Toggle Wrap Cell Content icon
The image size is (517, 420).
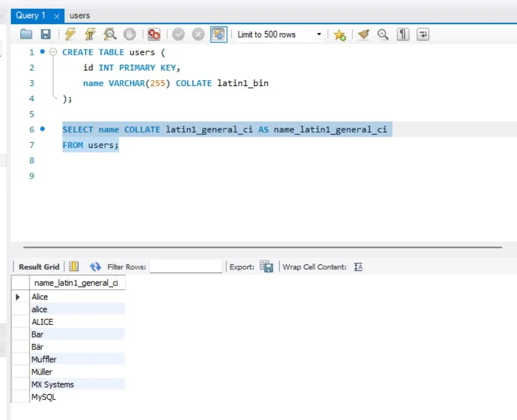358,266
